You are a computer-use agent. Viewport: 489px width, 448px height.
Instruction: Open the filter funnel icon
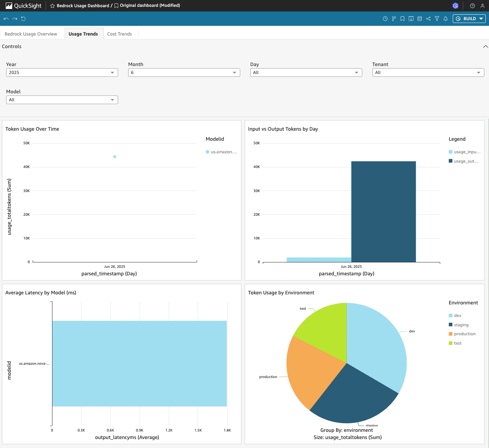pyautogui.click(x=437, y=19)
